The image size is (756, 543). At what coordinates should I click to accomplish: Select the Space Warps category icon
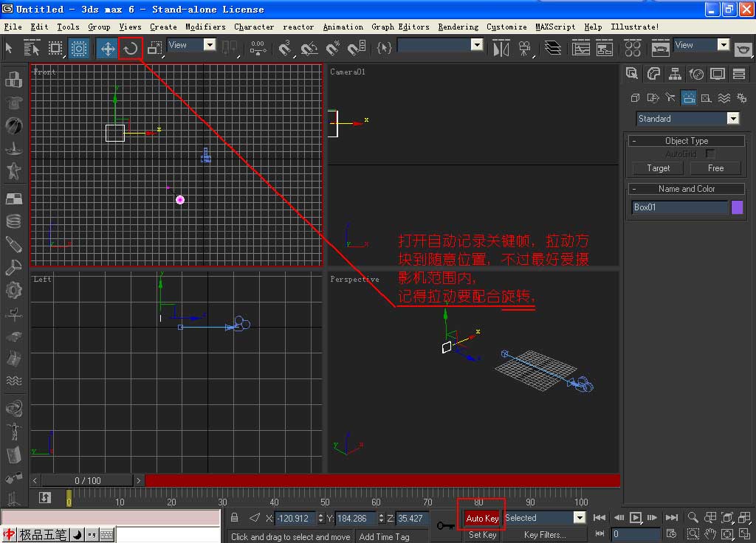tap(724, 98)
